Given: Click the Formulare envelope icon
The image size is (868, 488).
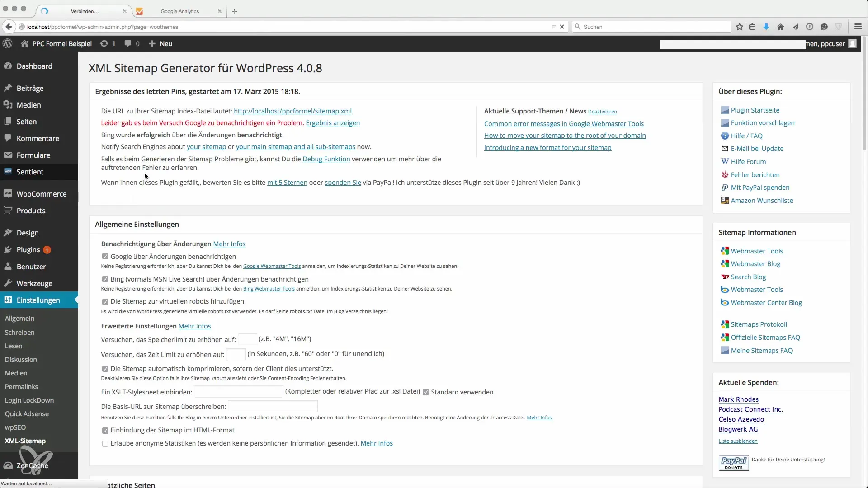Looking at the screenshot, I should (8, 155).
